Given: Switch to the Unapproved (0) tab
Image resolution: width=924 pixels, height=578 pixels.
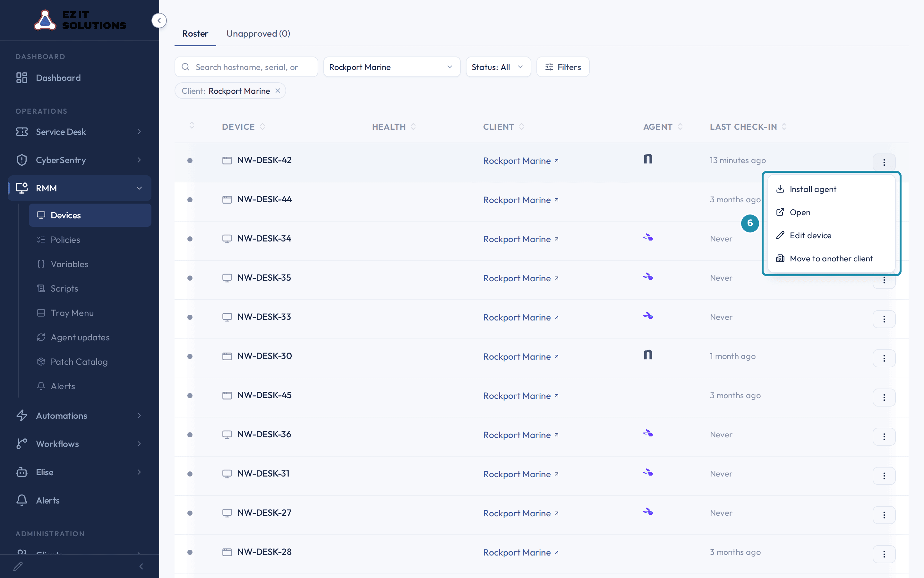Looking at the screenshot, I should [258, 34].
